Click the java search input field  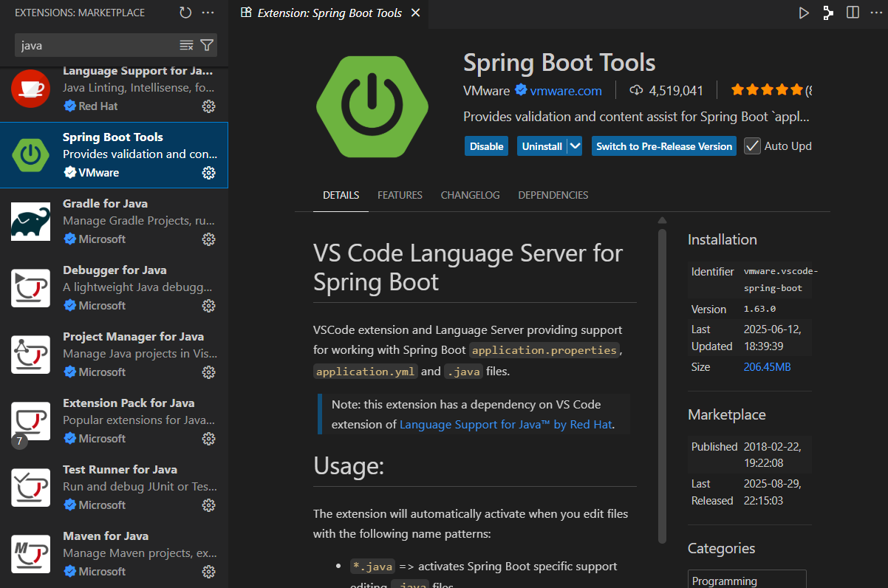(x=96, y=46)
